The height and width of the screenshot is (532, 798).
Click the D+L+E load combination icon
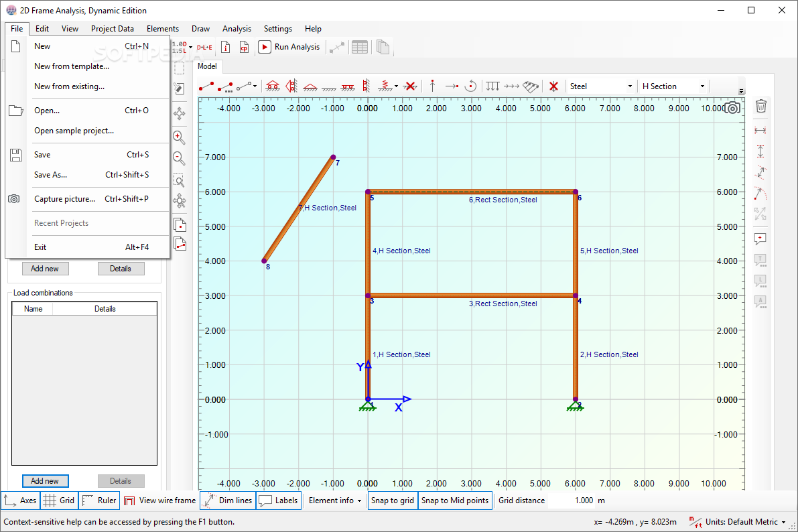tap(204, 48)
